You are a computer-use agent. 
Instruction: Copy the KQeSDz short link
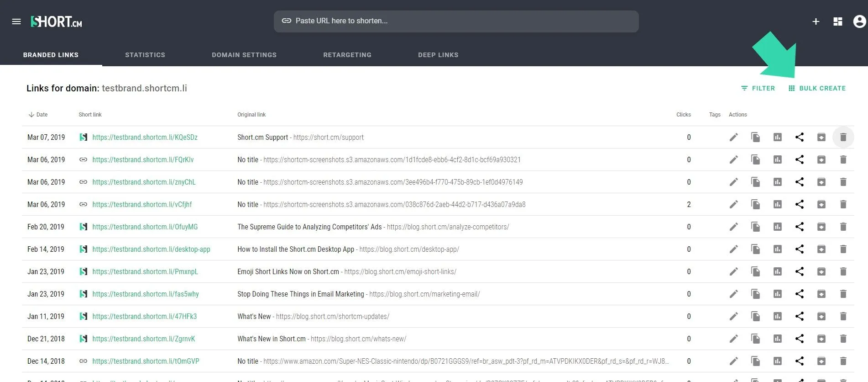(756, 137)
